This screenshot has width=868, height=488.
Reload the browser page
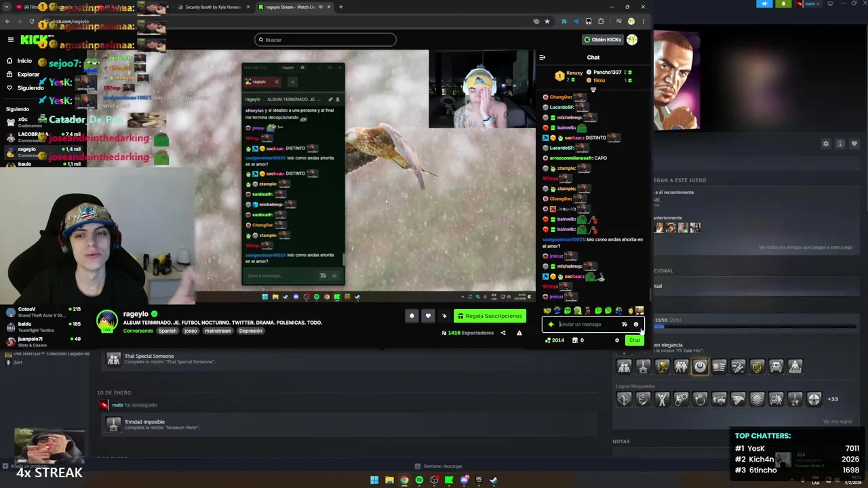(x=32, y=22)
